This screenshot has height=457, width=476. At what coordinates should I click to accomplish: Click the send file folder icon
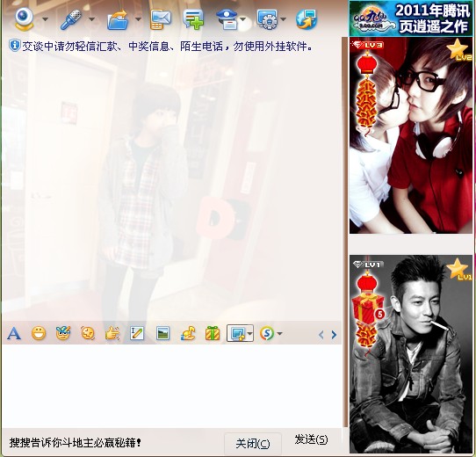click(x=118, y=19)
